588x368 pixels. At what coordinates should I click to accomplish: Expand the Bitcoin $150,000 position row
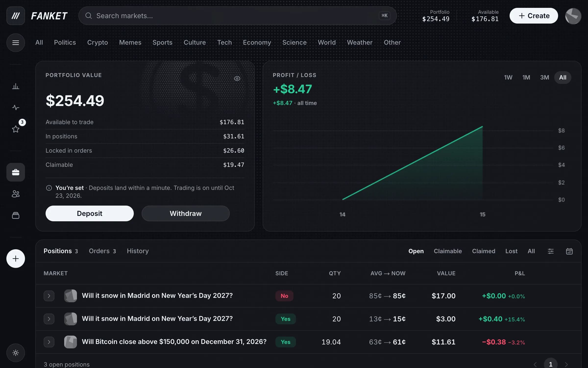pyautogui.click(x=49, y=342)
